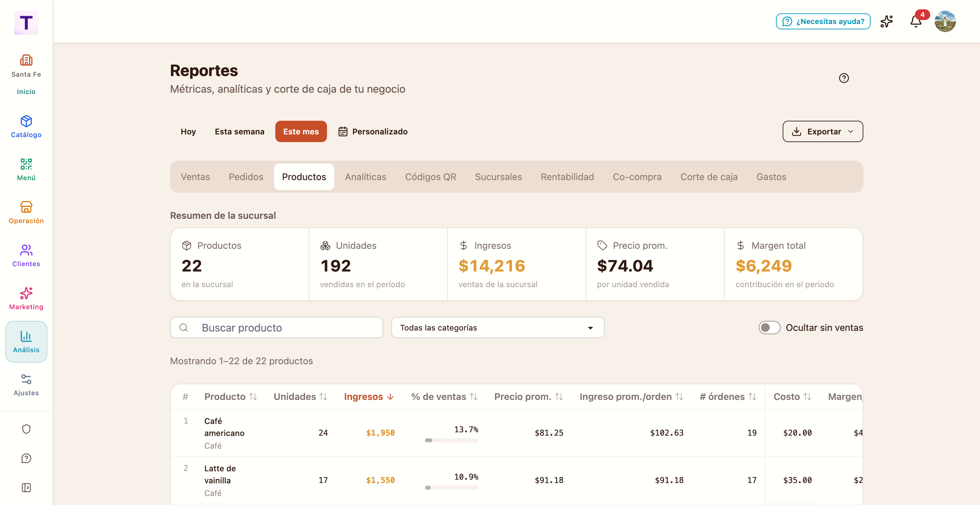Select the Análisis chart section

pyautogui.click(x=26, y=341)
